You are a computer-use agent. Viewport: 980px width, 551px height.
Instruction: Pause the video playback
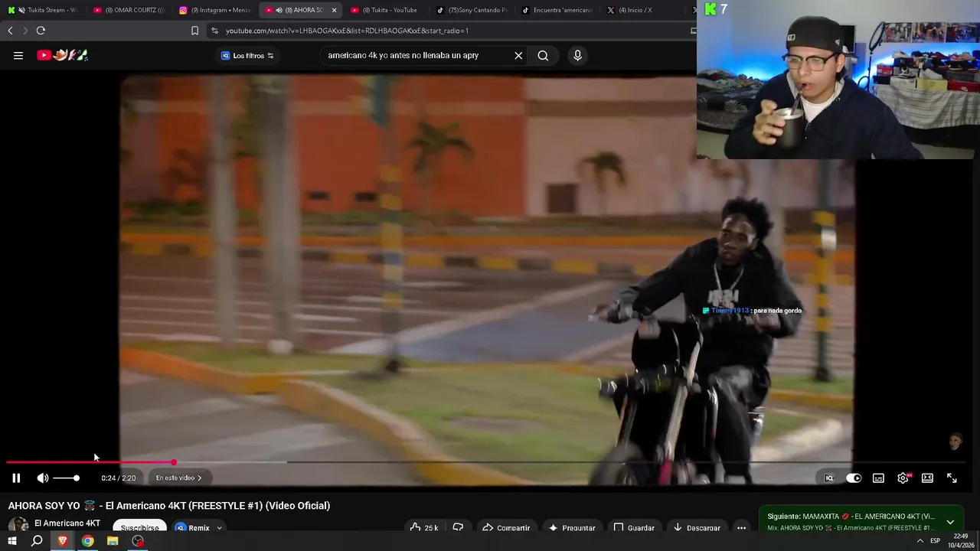click(x=15, y=478)
